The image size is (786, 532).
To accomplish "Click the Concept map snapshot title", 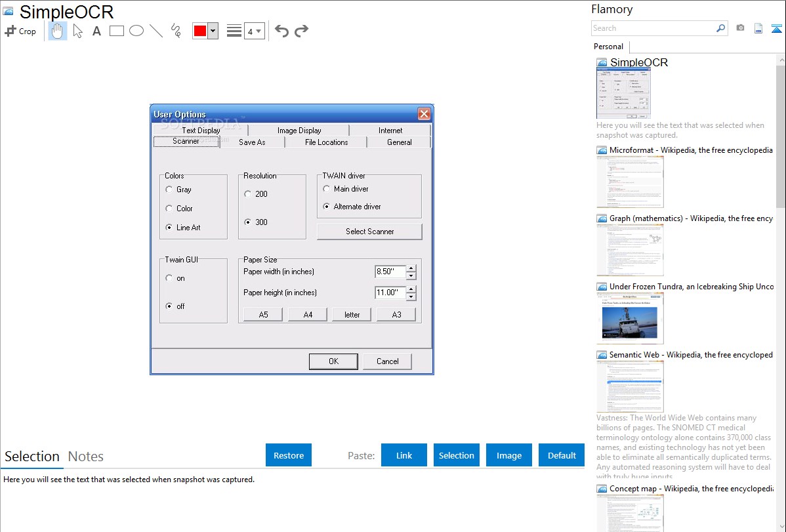I will [692, 488].
